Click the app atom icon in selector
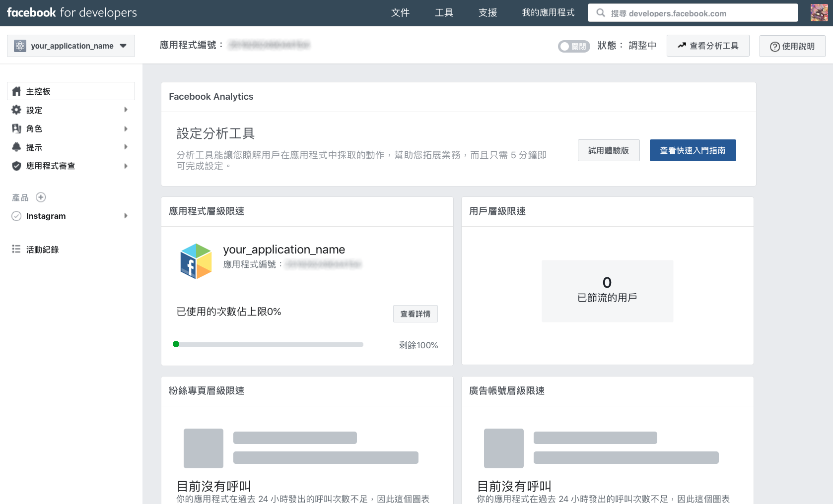This screenshot has height=504, width=833. coord(20,46)
